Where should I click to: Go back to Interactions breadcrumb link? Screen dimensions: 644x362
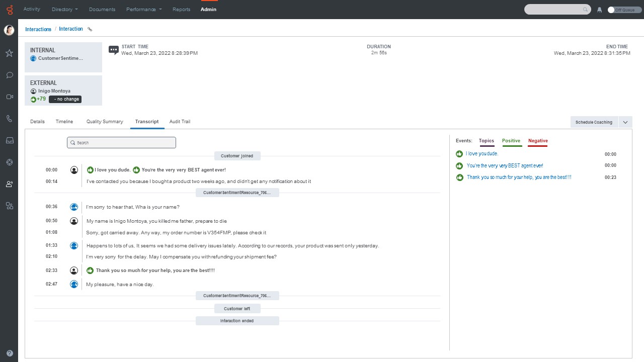click(x=38, y=29)
